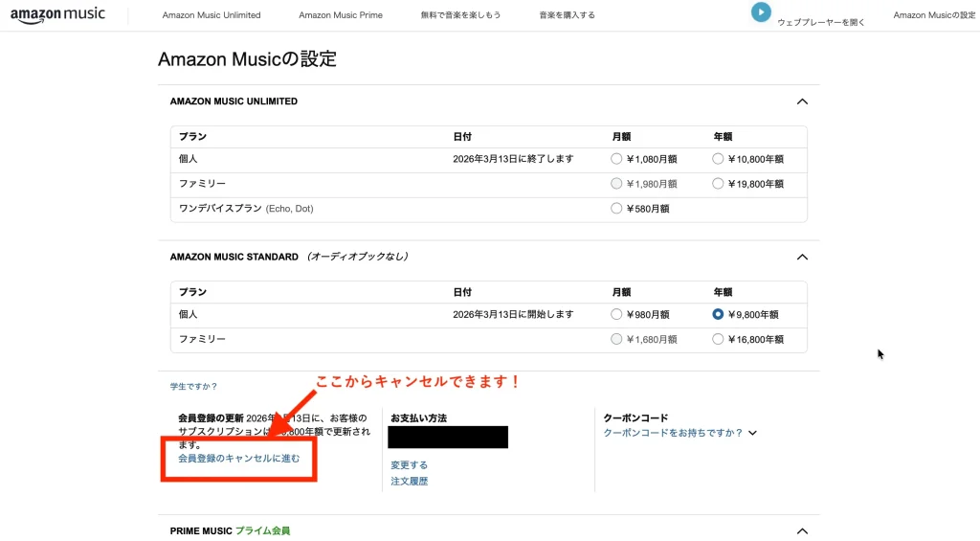Image resolution: width=980 pixels, height=541 pixels.
Task: Collapse the AMAZON MUSIC STANDARD section
Action: pos(802,257)
